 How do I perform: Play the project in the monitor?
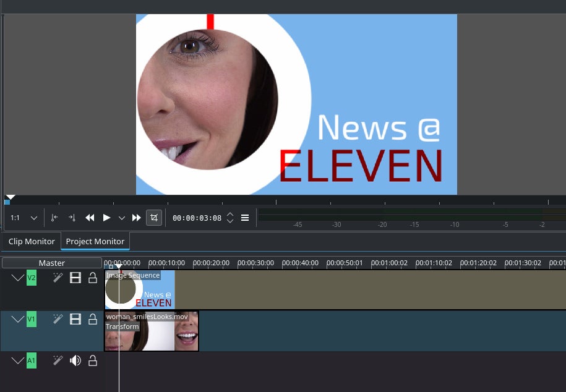tap(106, 218)
